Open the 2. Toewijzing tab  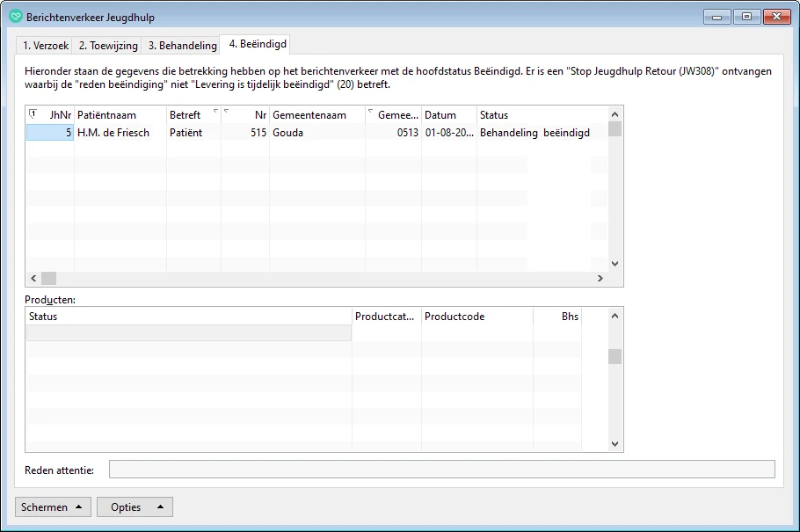[110, 46]
